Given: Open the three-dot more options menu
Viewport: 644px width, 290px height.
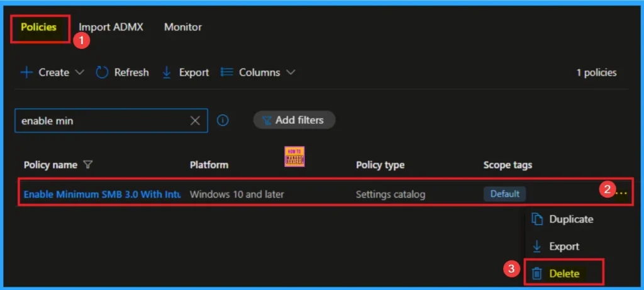Looking at the screenshot, I should coord(621,194).
